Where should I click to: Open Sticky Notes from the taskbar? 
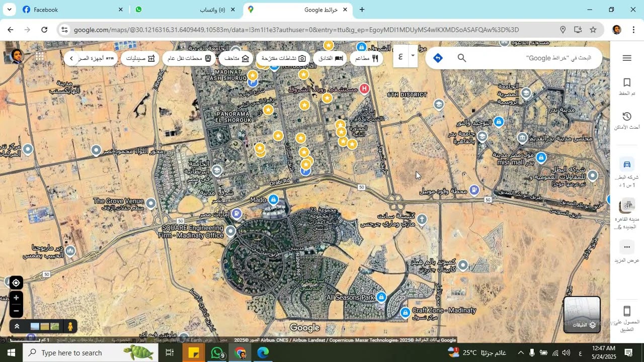[x=194, y=352]
